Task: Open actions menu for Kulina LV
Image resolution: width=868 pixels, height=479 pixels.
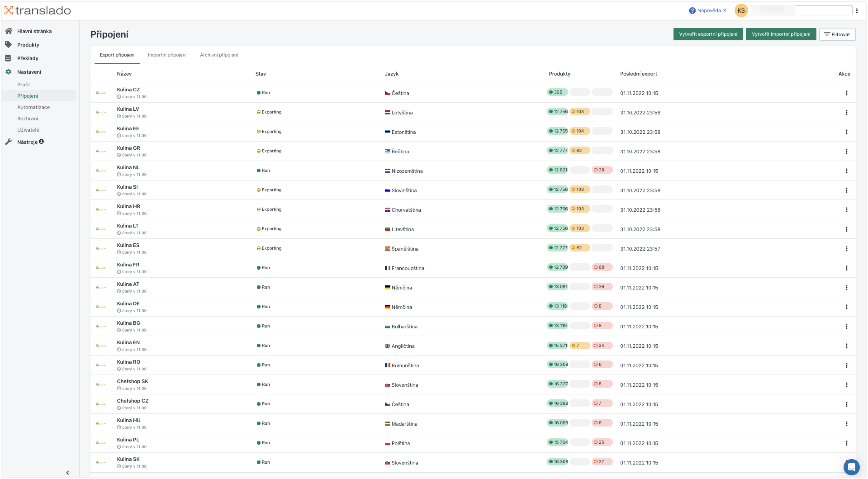Action: (x=846, y=112)
